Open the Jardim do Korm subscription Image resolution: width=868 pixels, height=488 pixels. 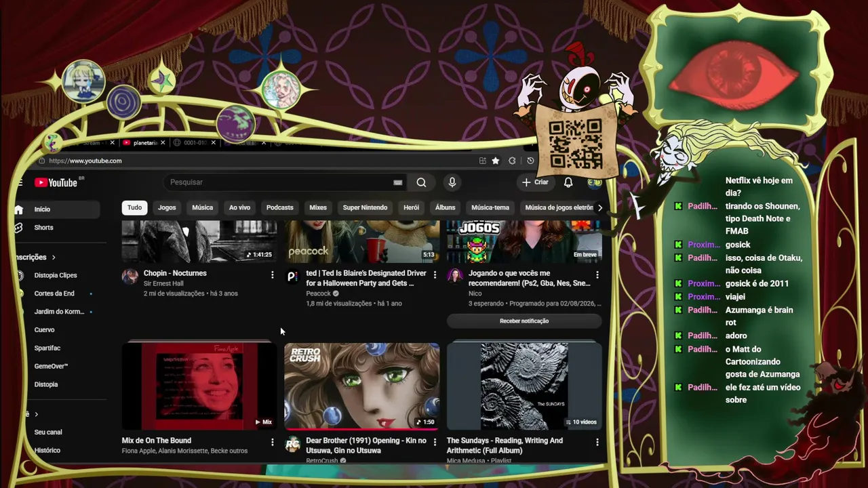(59, 312)
